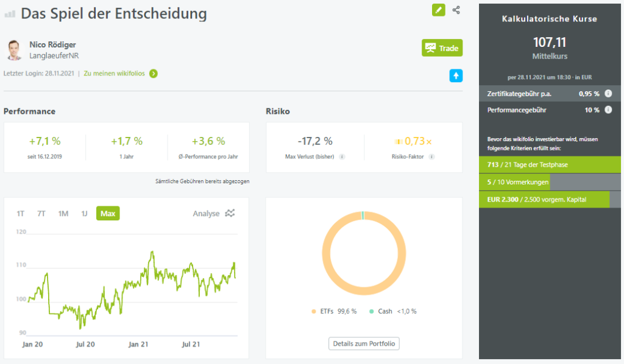Screen dimensions: 624x364
Task: Select the Max chart range
Action: pos(108,214)
